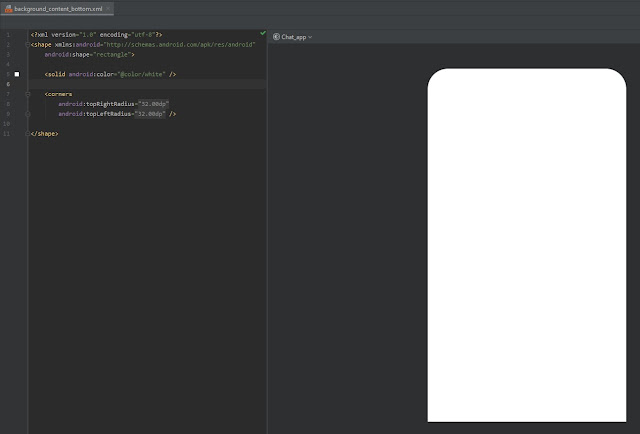Click the white rounded shape in the preview
This screenshot has width=640, height=434.
click(528, 245)
